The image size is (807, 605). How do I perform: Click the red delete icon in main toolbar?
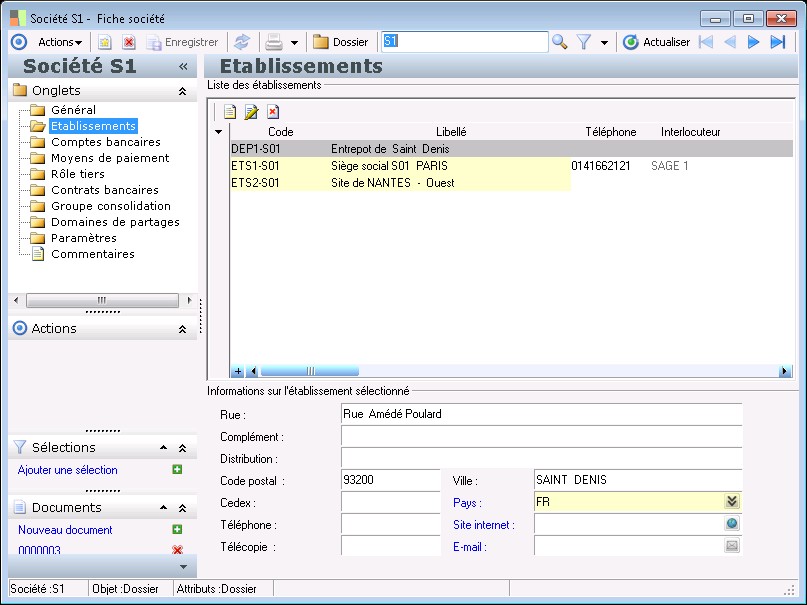click(x=128, y=42)
